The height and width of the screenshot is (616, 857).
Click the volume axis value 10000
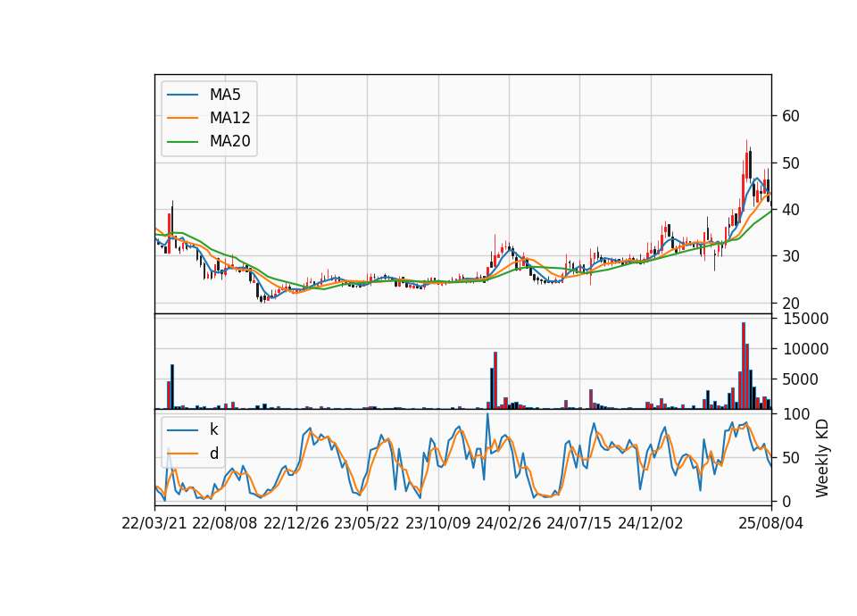(x=805, y=349)
